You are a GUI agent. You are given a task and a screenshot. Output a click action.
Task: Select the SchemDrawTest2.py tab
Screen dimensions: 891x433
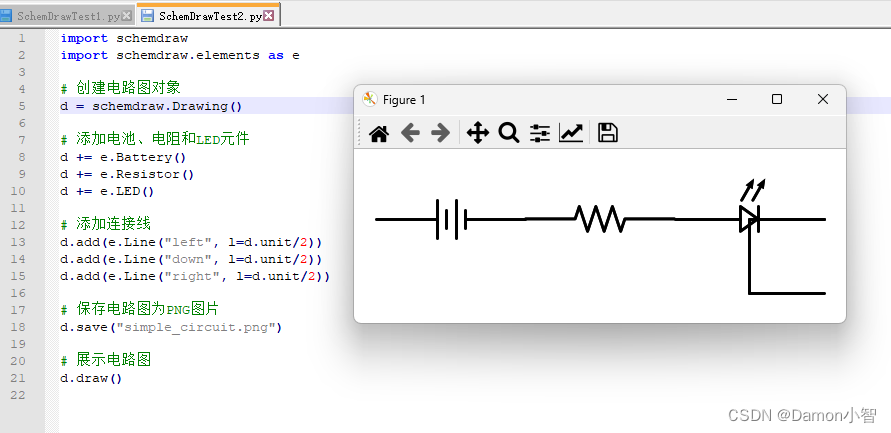click(x=210, y=16)
